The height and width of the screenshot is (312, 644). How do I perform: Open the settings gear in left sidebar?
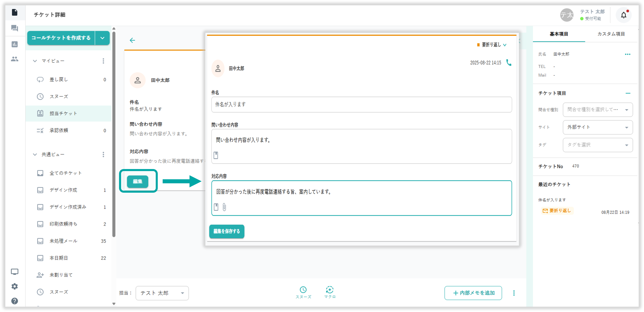15,286
